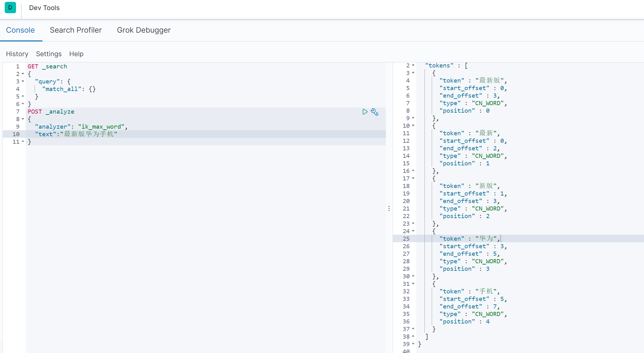Switch to the Search Profiler tab
Viewport: 644px width, 353px height.
click(76, 30)
